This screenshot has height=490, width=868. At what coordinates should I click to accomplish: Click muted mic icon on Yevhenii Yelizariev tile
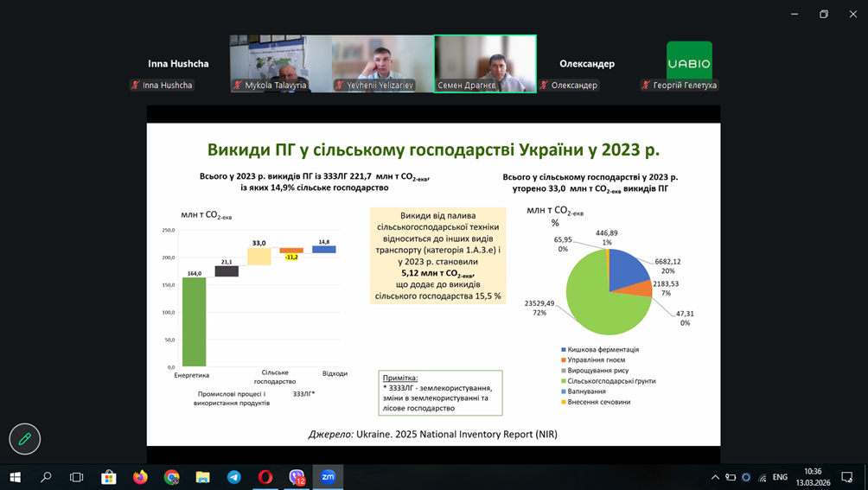[x=340, y=86]
